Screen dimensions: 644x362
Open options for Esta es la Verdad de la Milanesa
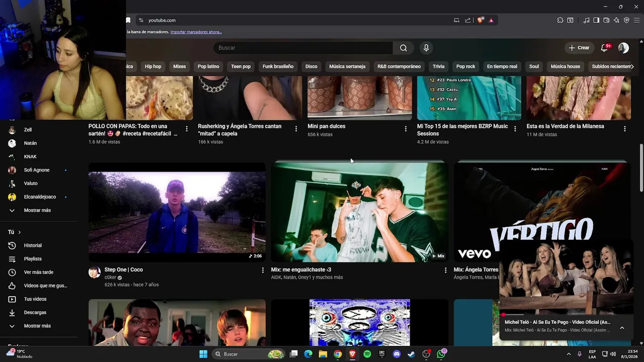point(625,129)
